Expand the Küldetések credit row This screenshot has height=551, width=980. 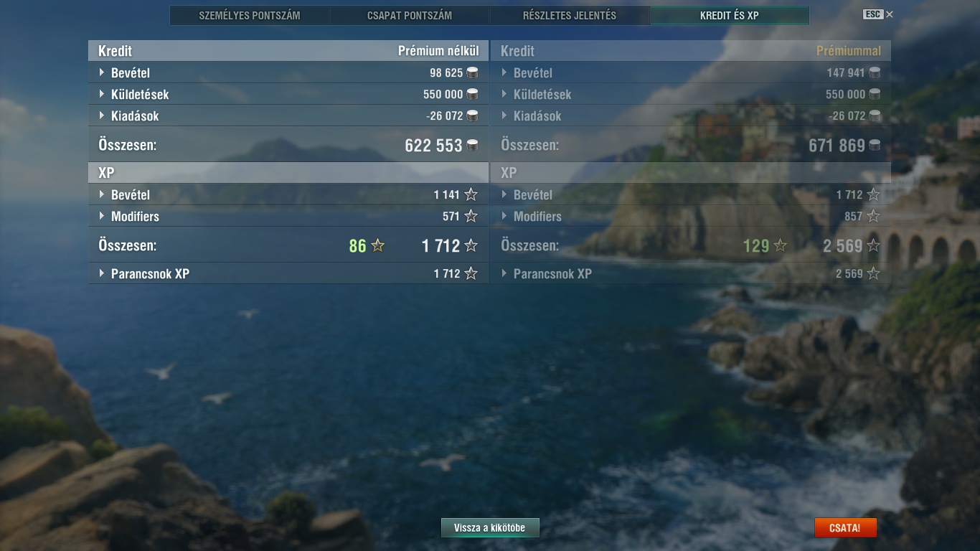288,94
